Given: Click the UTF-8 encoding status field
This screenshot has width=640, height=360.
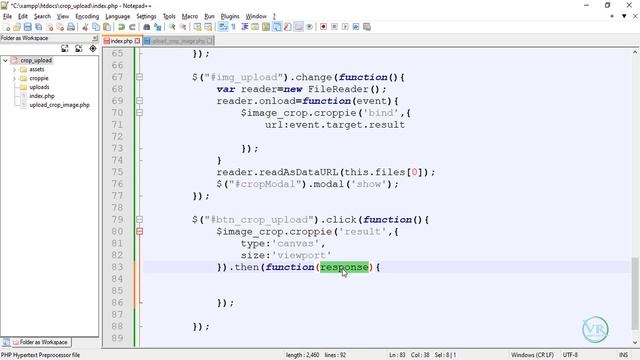Looking at the screenshot, I should (x=571, y=355).
